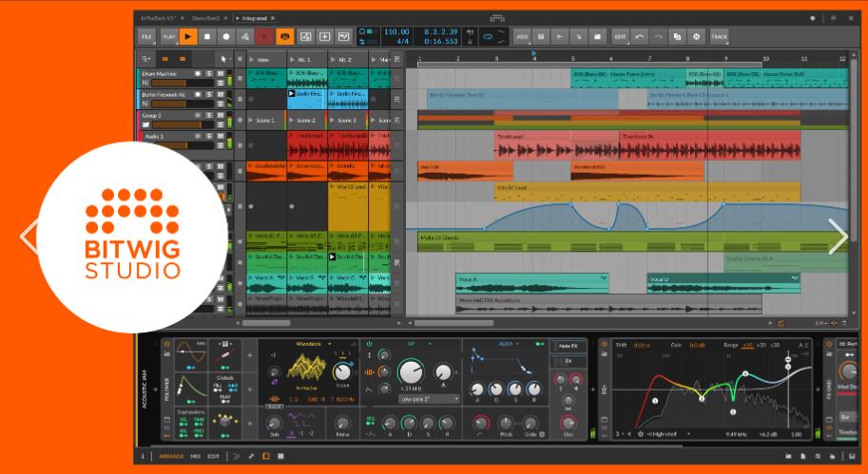Select EQ band point 4 on the curve
Viewport: 868px width, 474px height.
[745, 374]
